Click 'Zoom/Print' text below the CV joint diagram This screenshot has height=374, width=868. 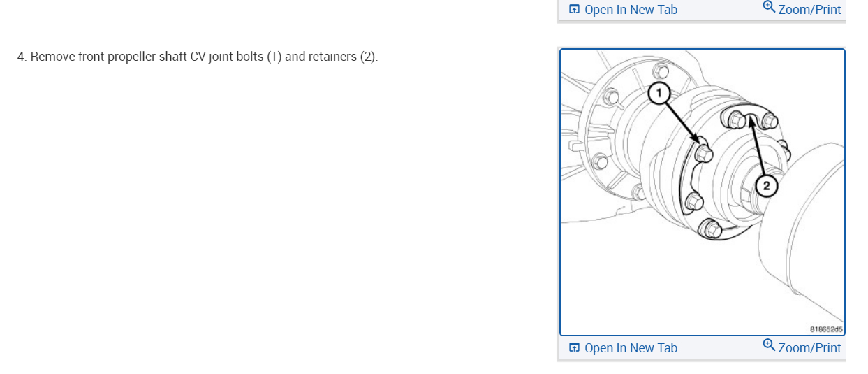pyautogui.click(x=809, y=347)
